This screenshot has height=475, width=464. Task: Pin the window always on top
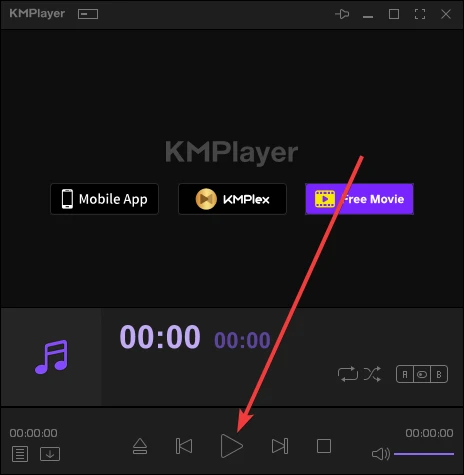pos(342,14)
